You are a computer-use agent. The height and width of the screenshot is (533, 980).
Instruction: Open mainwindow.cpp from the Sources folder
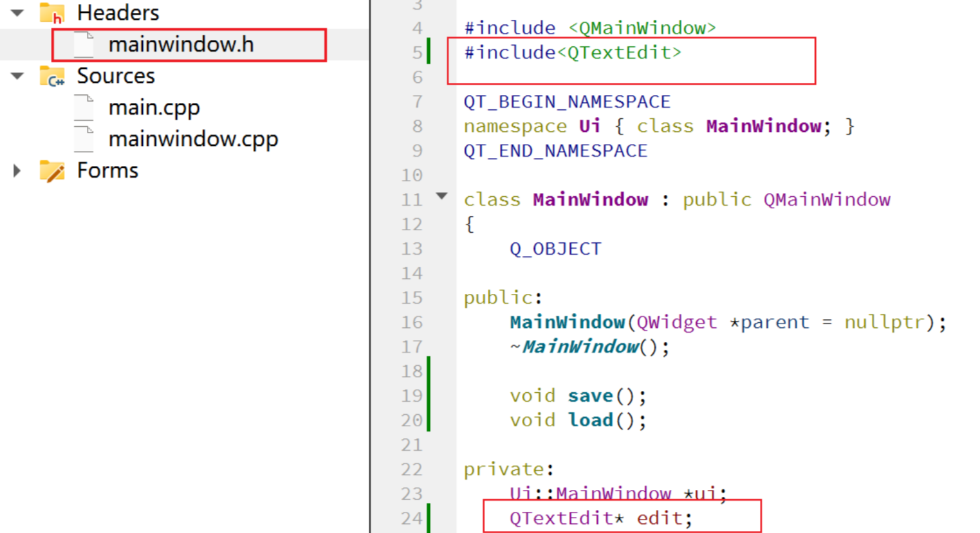point(193,138)
